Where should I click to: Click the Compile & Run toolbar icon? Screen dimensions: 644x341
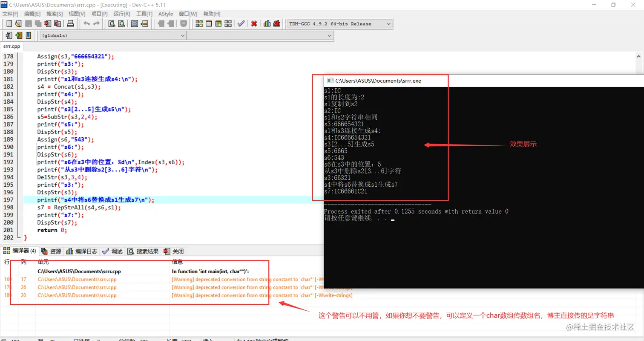[218, 24]
